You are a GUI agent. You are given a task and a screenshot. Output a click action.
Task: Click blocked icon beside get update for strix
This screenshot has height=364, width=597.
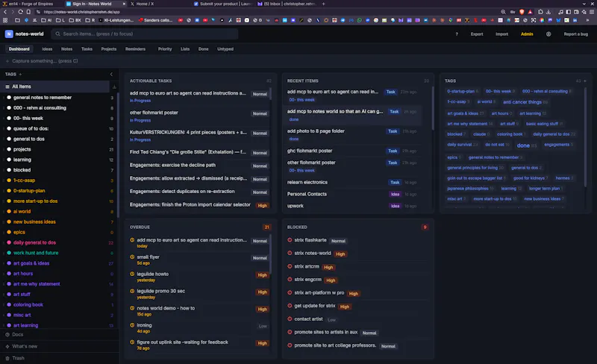pos(290,305)
